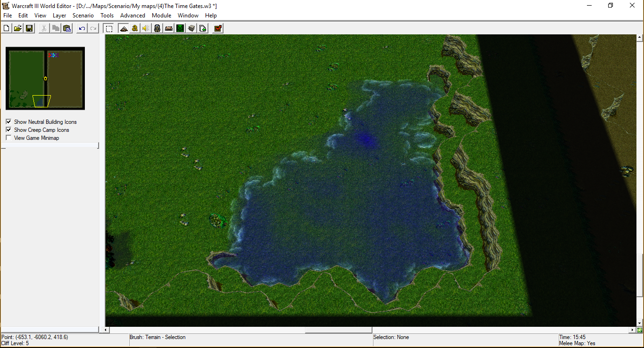The height and width of the screenshot is (348, 644).
Task: Open the Window menu
Action: tap(188, 16)
